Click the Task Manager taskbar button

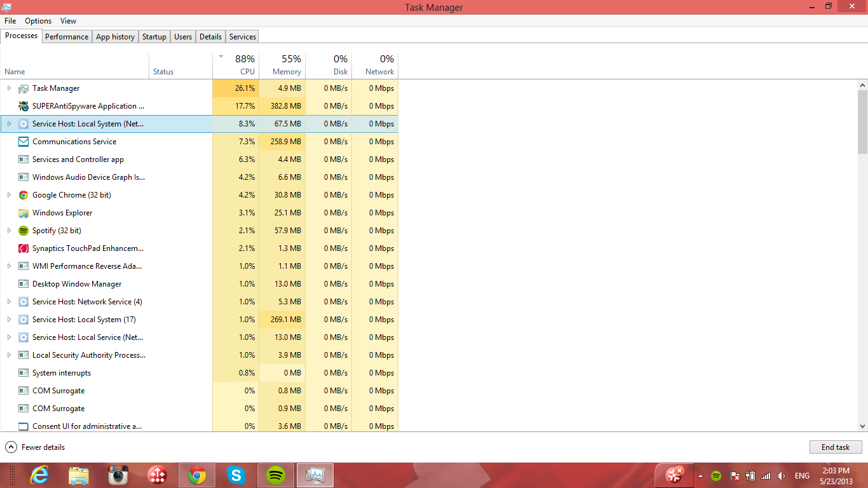click(x=315, y=475)
